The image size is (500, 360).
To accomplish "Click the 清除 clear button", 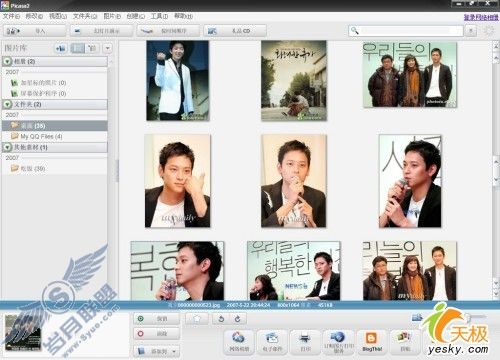I will click(156, 334).
